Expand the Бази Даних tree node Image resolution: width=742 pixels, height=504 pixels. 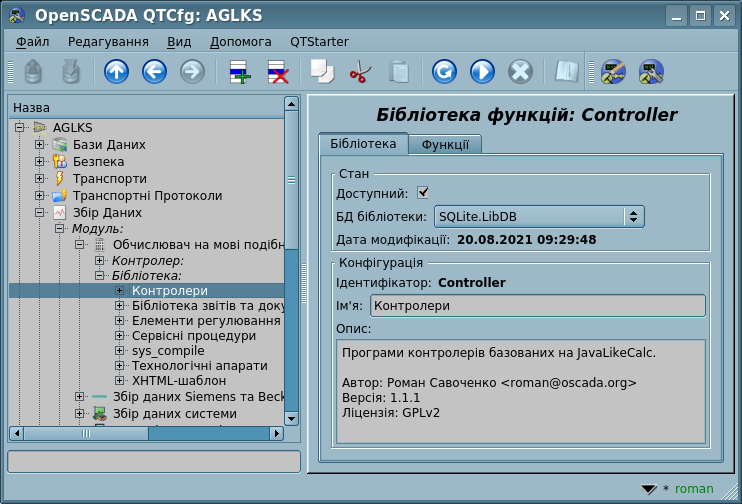coord(40,145)
